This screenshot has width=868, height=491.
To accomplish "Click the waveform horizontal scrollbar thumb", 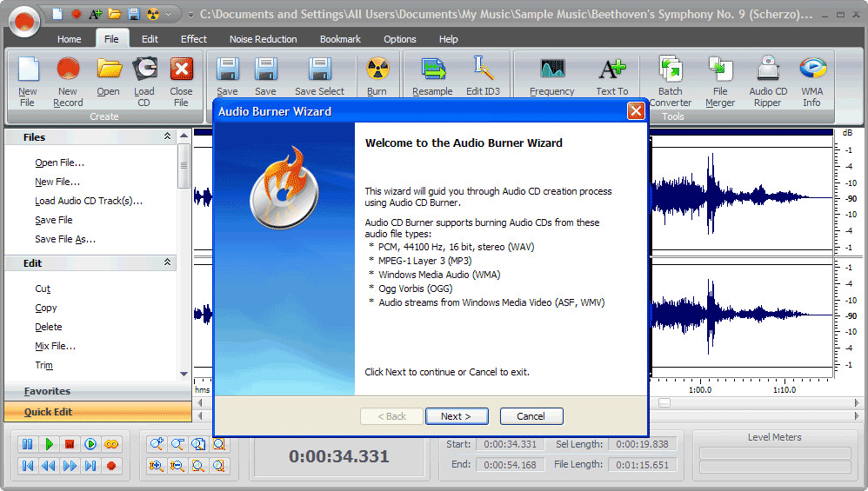I will (664, 402).
